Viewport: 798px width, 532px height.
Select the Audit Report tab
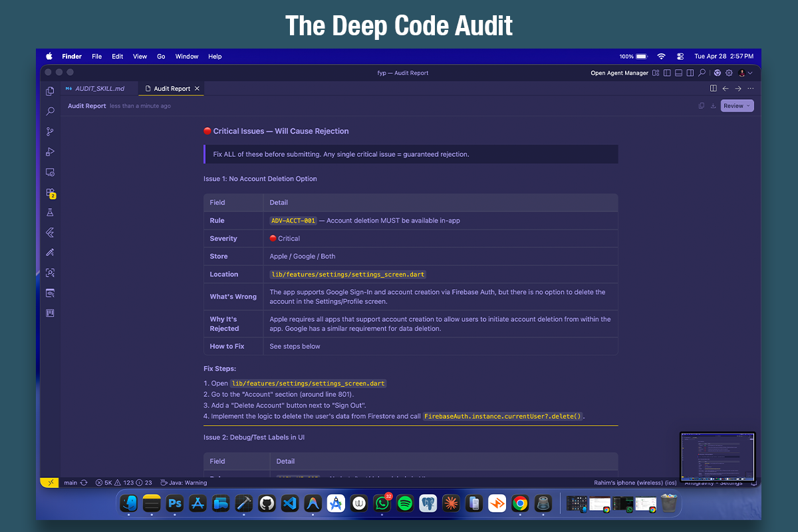coord(172,88)
